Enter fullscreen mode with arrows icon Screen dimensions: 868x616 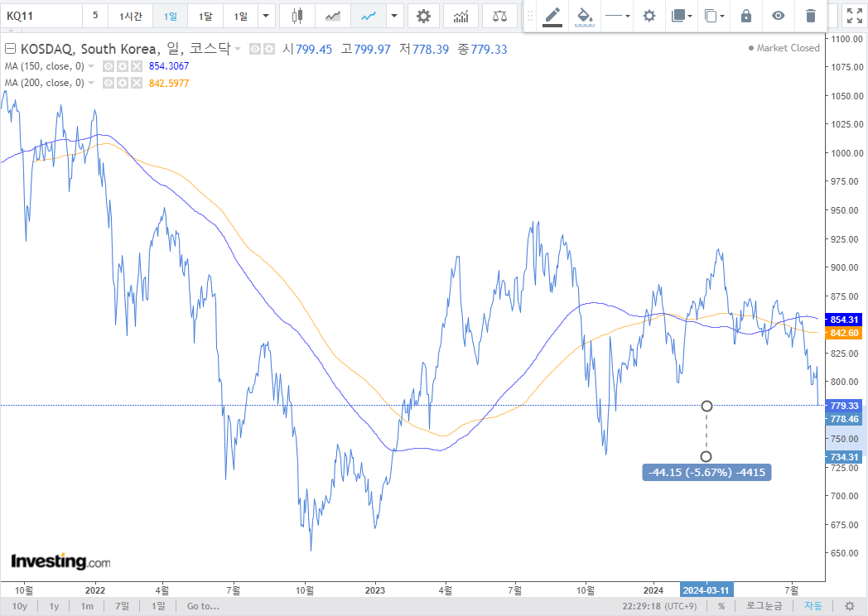[854, 16]
